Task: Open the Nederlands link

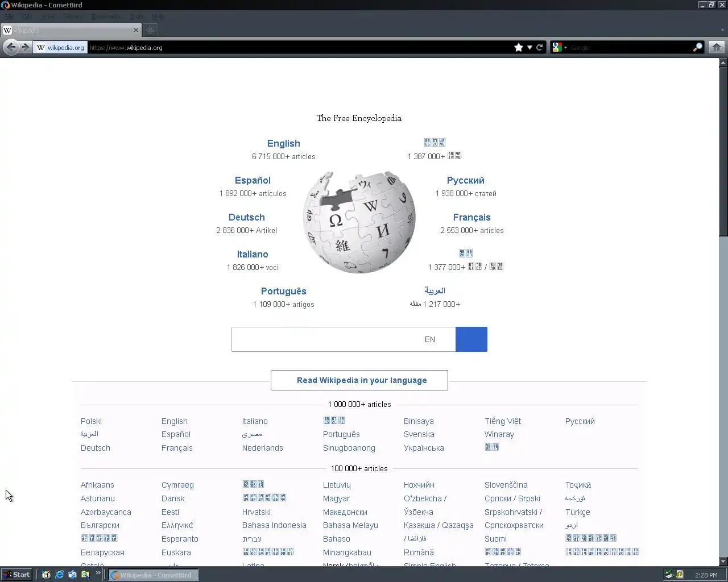Action: point(262,448)
